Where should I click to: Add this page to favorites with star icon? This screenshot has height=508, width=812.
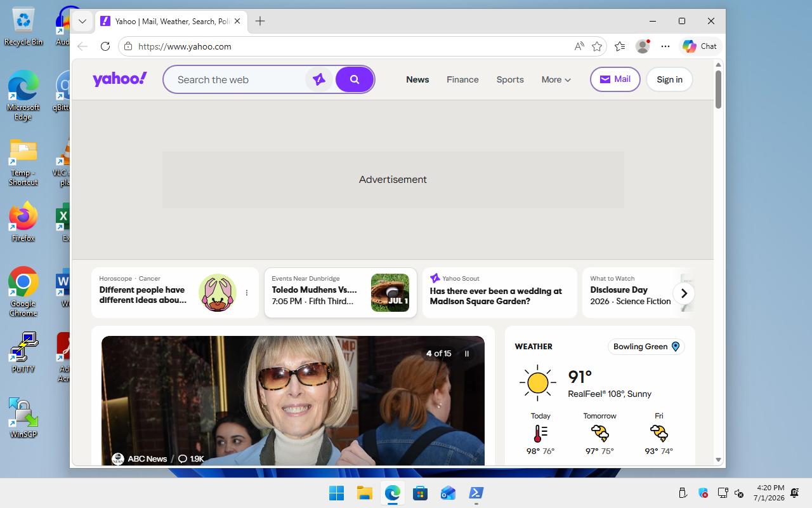(x=597, y=46)
